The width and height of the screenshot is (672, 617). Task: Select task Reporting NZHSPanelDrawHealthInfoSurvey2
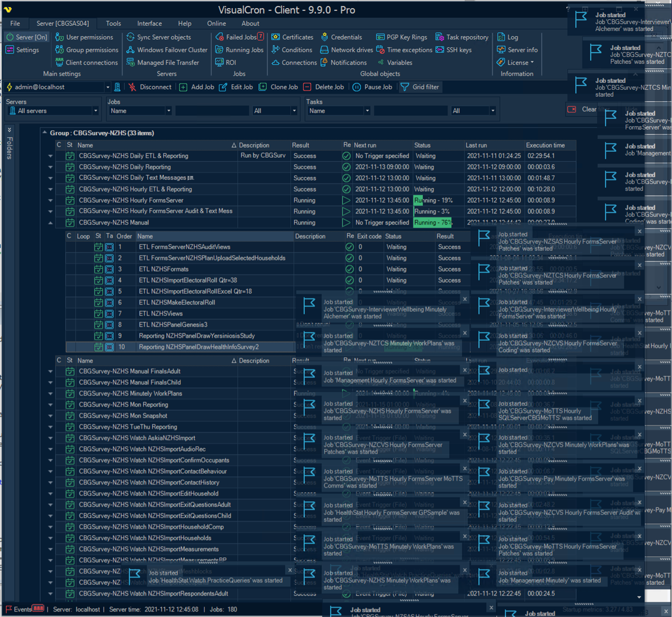pyautogui.click(x=198, y=347)
